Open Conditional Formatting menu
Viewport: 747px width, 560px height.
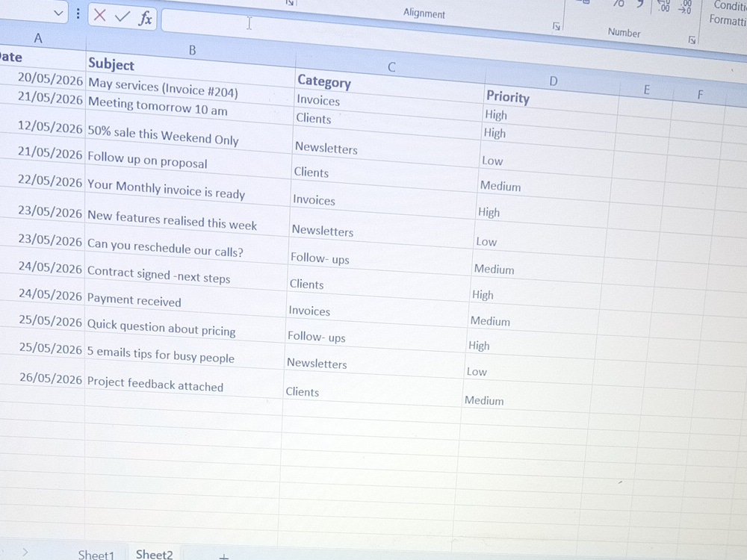(x=728, y=13)
